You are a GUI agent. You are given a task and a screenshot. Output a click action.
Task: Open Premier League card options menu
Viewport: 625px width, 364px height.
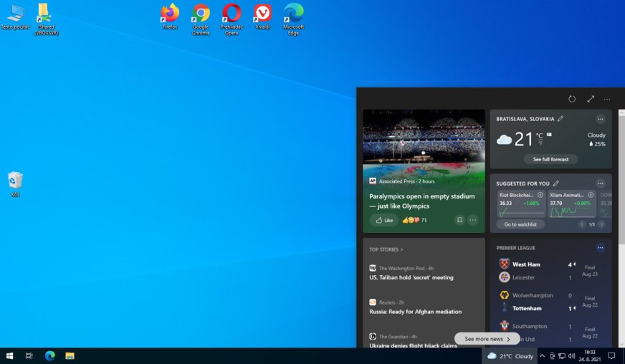[x=601, y=248]
